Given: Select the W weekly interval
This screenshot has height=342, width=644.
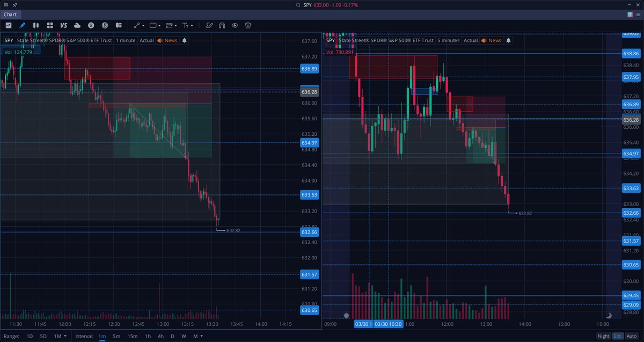Looking at the screenshot, I should [184, 336].
